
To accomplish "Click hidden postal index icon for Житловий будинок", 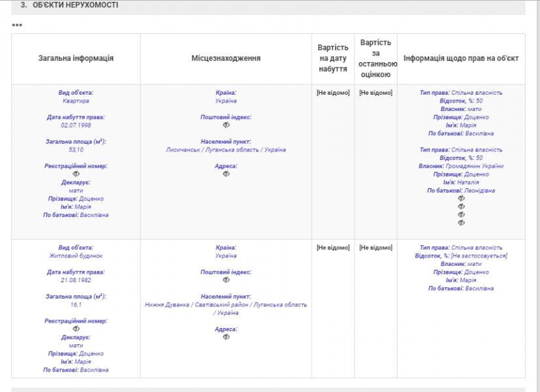I will tap(226, 280).
